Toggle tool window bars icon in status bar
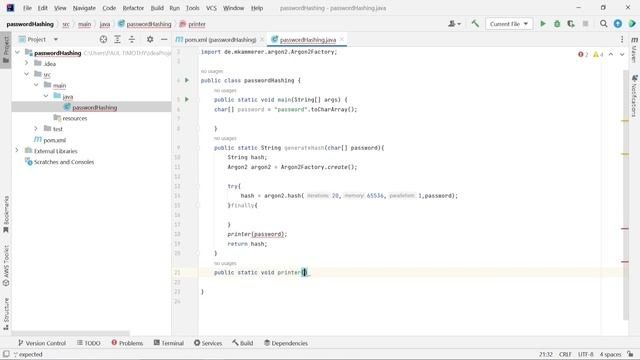The height and width of the screenshot is (360, 640). (6, 354)
